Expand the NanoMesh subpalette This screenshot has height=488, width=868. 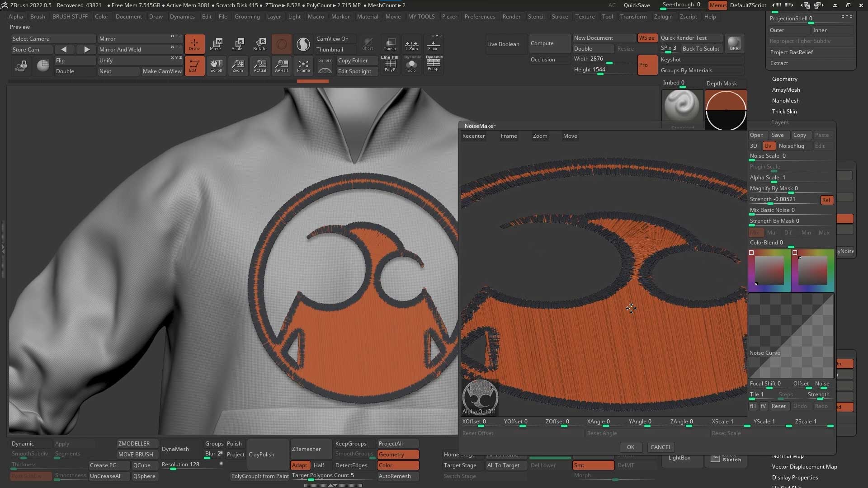(786, 101)
